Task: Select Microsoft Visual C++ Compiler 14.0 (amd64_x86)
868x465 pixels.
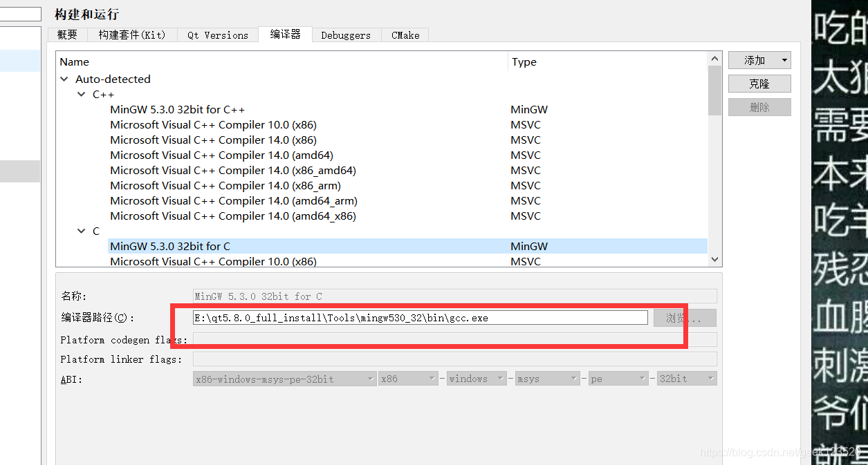Action: (x=233, y=216)
